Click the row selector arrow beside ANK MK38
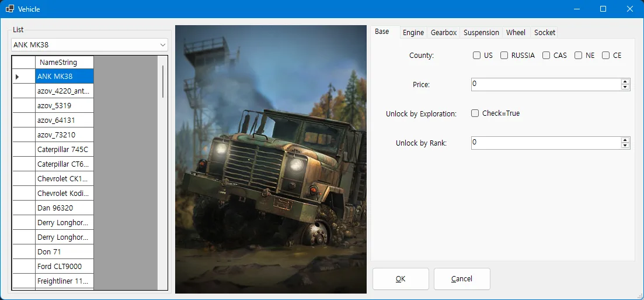 [18, 77]
